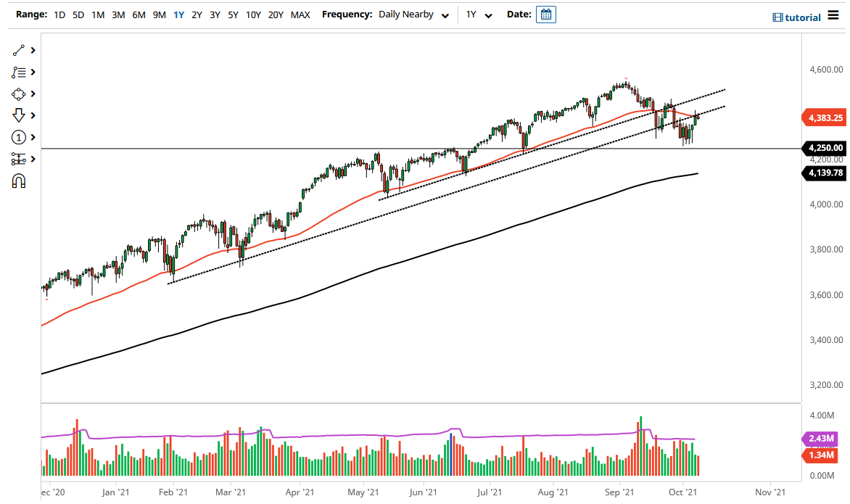Image resolution: width=850 pixels, height=504 pixels.
Task: Expand the trendline tool options chevron
Action: (31, 51)
